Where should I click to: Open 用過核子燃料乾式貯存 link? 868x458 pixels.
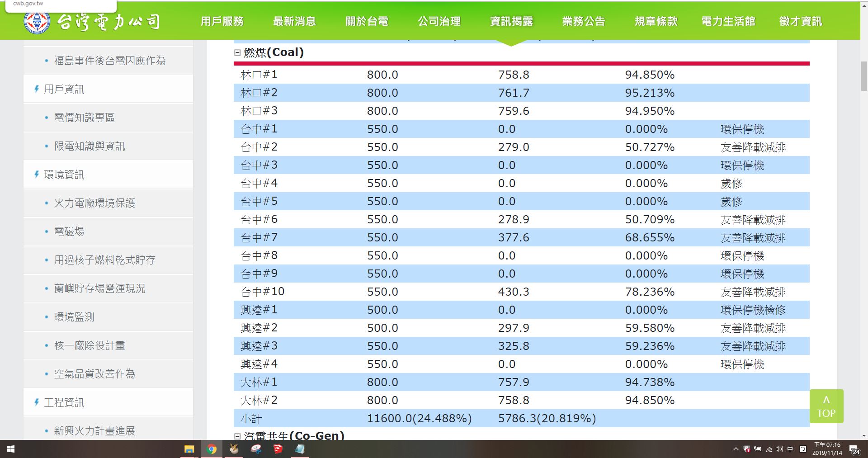coord(105,260)
